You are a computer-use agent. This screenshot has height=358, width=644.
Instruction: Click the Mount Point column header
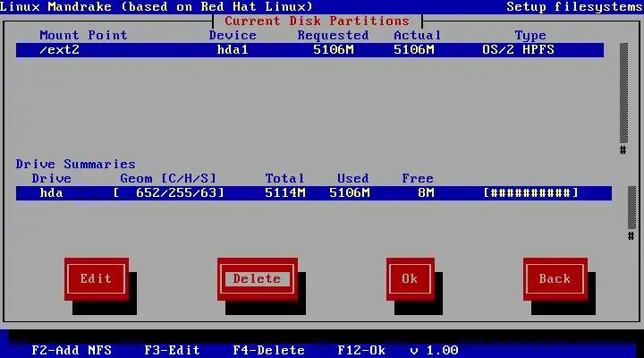84,35
